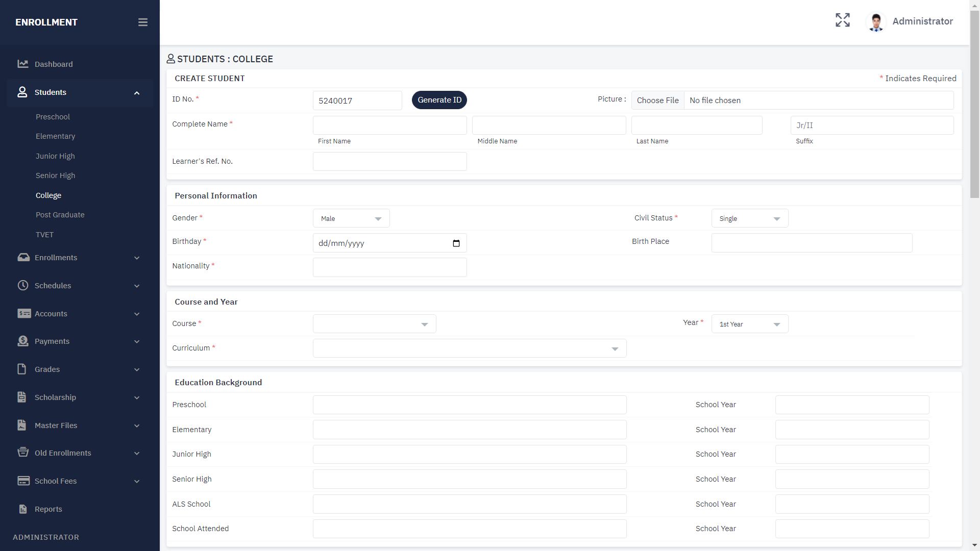Click Choose File for Picture
Screen dimensions: 980x551
coord(657,101)
